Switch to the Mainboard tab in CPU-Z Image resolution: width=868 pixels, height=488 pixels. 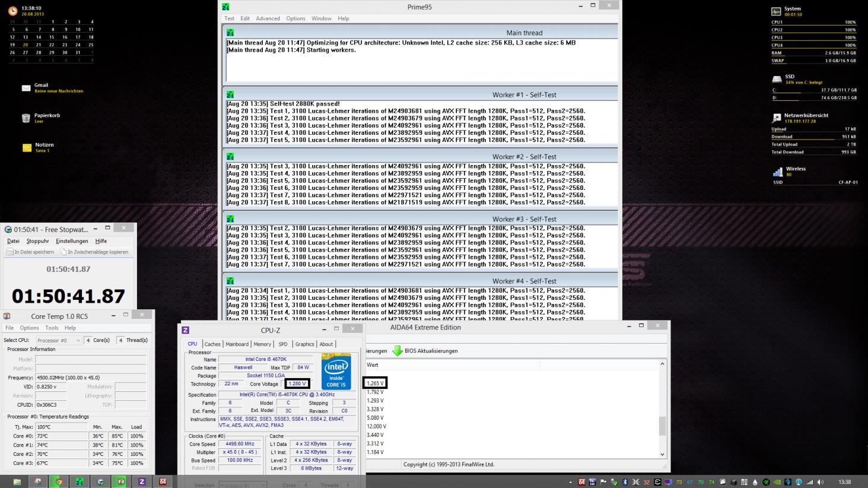237,344
